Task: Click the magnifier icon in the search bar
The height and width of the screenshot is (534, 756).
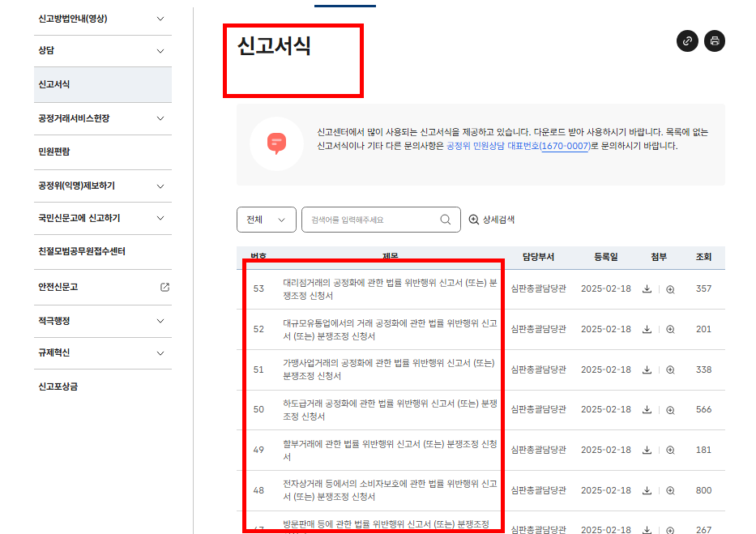Action: [x=444, y=219]
